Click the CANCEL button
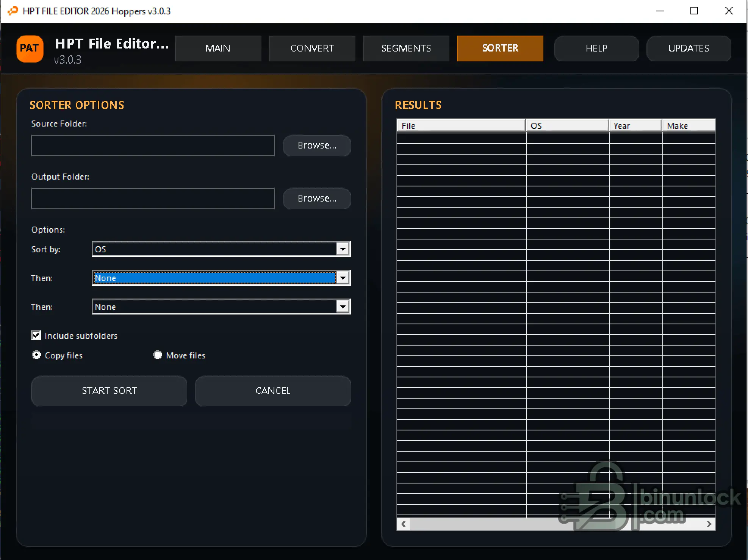The image size is (748, 560). click(273, 391)
